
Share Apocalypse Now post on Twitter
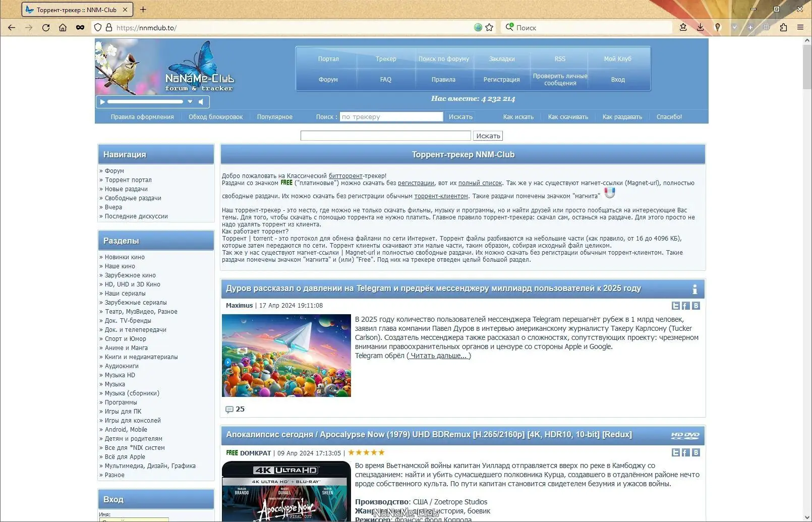[x=676, y=452]
